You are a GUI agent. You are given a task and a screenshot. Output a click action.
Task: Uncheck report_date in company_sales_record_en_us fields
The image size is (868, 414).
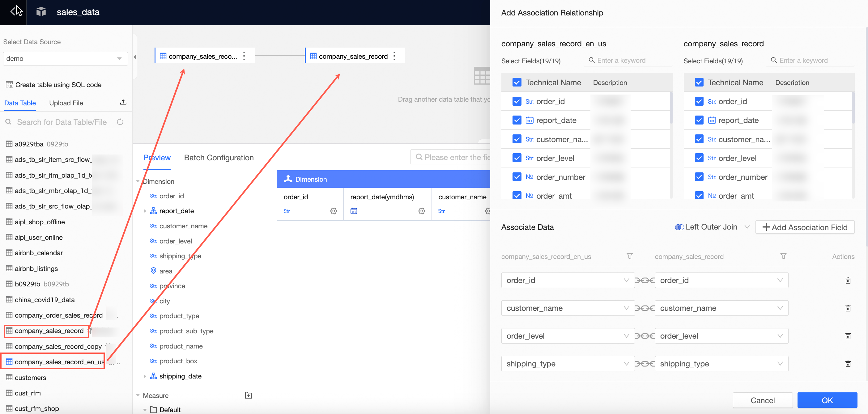pos(517,120)
